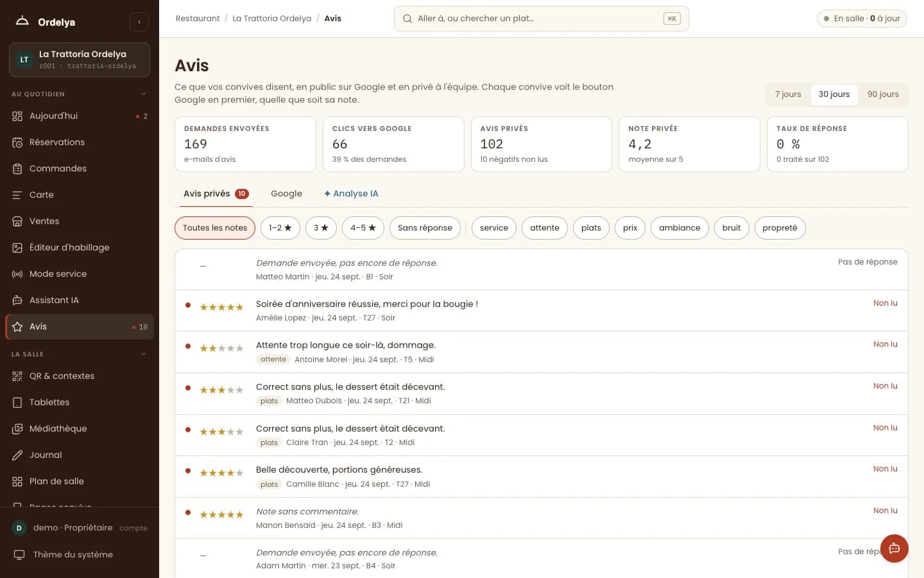
Task: Filter reviews by 3 stars
Action: 321,228
